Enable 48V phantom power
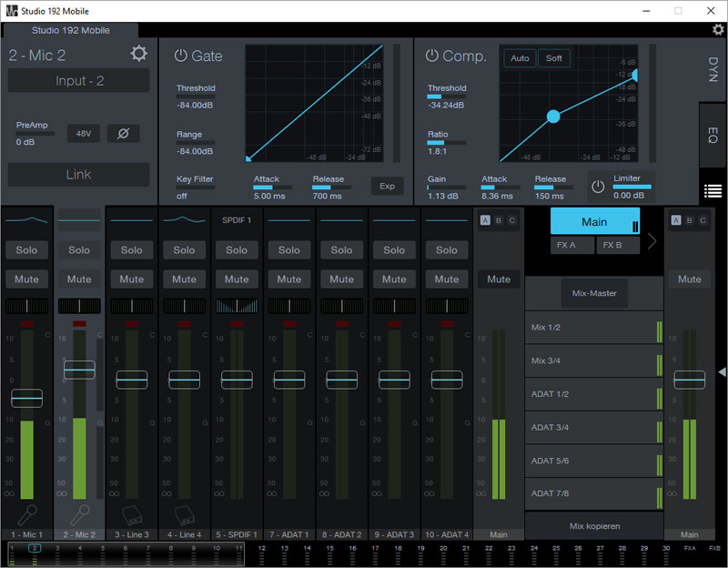This screenshot has height=568, width=728. click(84, 134)
